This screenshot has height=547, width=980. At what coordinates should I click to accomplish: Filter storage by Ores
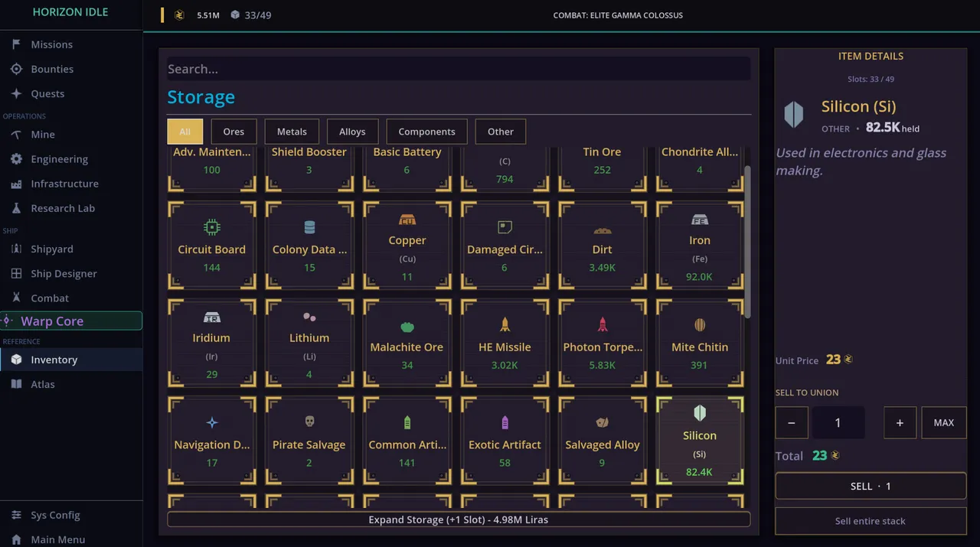(x=234, y=132)
